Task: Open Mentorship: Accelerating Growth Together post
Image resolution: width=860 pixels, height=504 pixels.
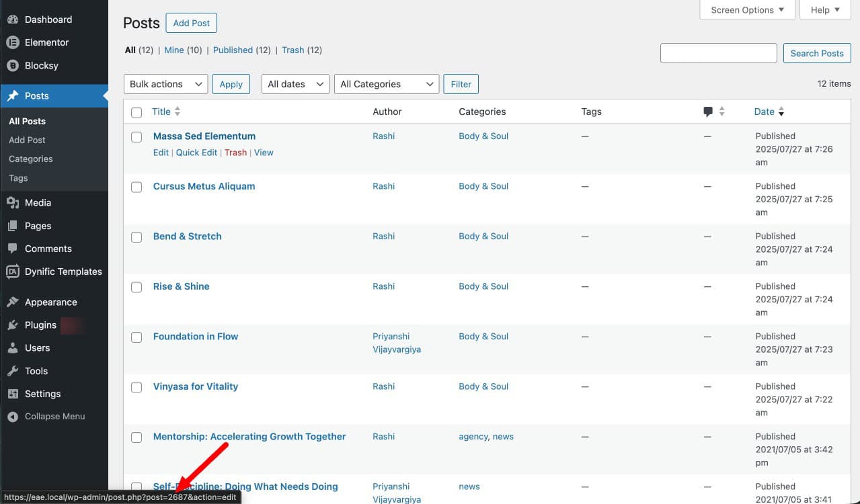Action: (x=249, y=436)
